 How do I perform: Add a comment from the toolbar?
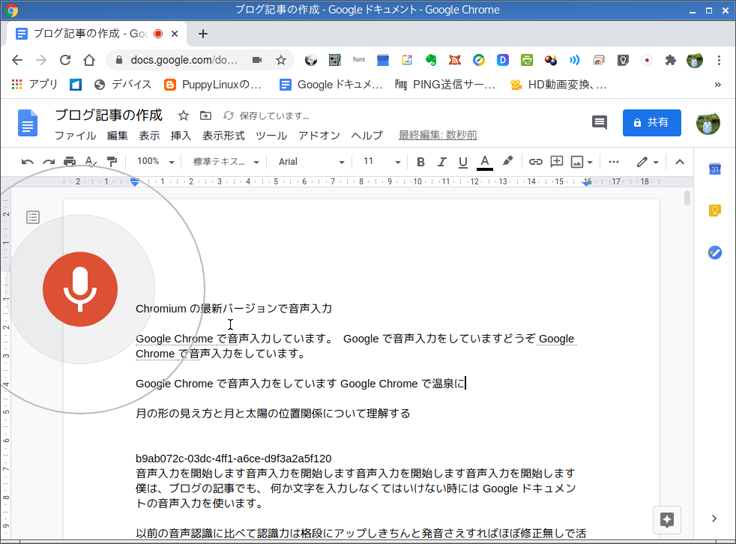point(557,162)
